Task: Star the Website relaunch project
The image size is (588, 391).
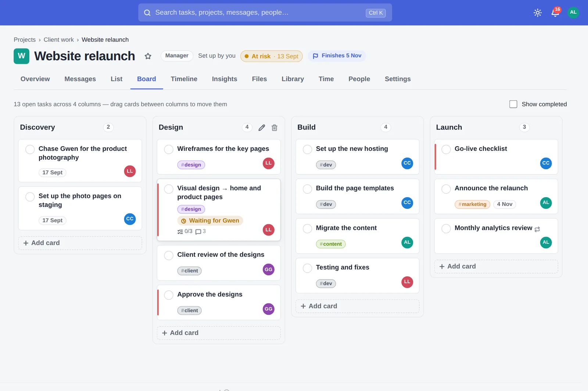Action: point(148,56)
